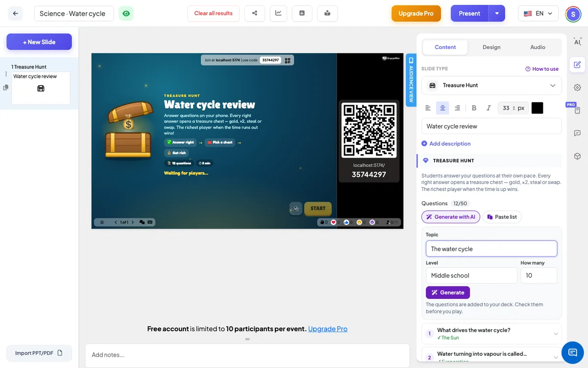588x368 pixels.
Task: Click the START button on the slide
Action: click(x=318, y=209)
